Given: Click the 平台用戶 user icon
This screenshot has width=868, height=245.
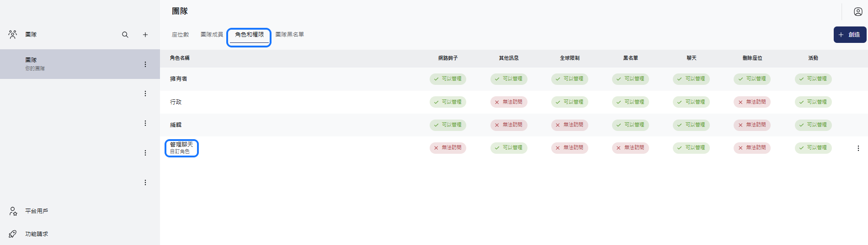Looking at the screenshot, I should (13, 211).
